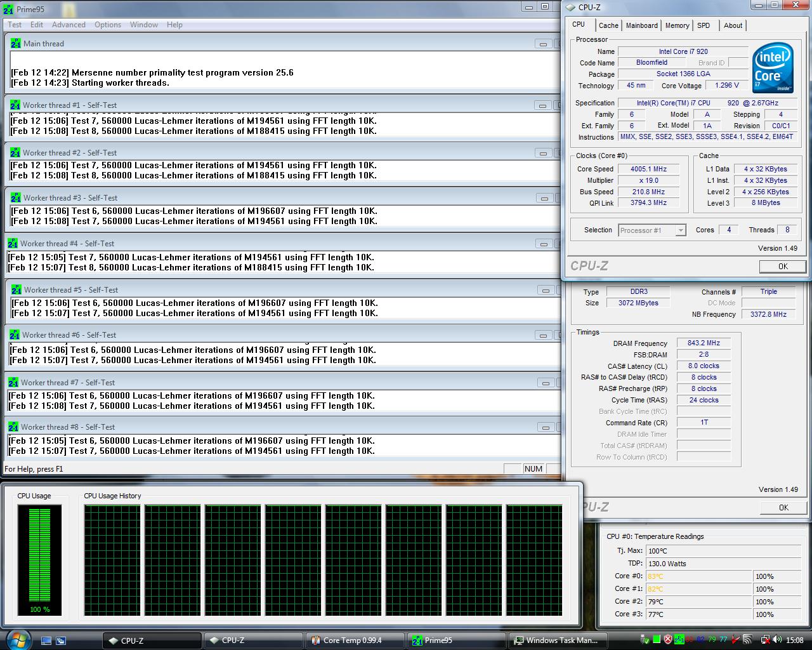The width and height of the screenshot is (812, 650).
Task: Open the Edit menu in Prime95
Action: [x=37, y=25]
